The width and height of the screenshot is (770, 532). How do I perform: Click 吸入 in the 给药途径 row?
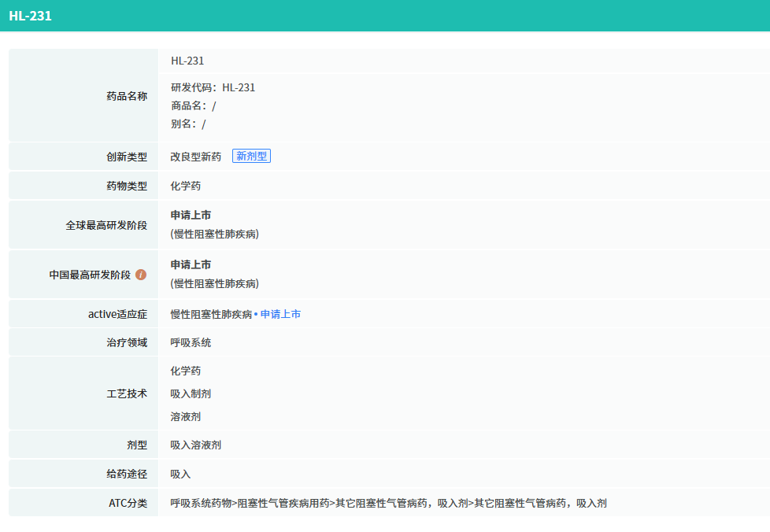click(180, 474)
